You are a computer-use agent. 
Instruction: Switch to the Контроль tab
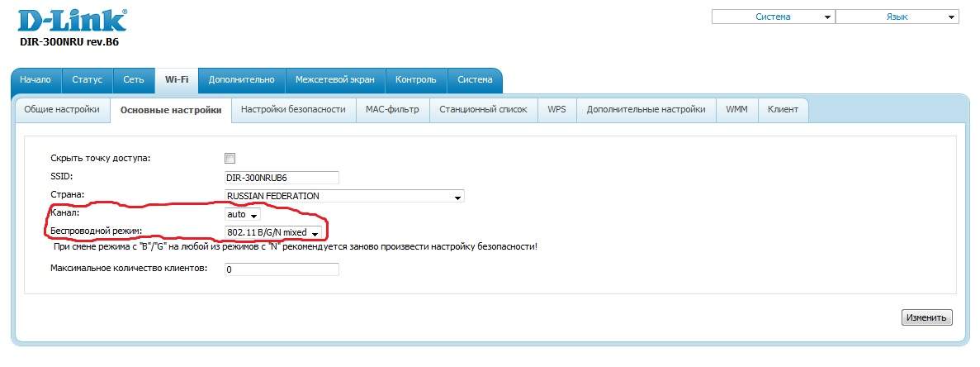point(415,79)
